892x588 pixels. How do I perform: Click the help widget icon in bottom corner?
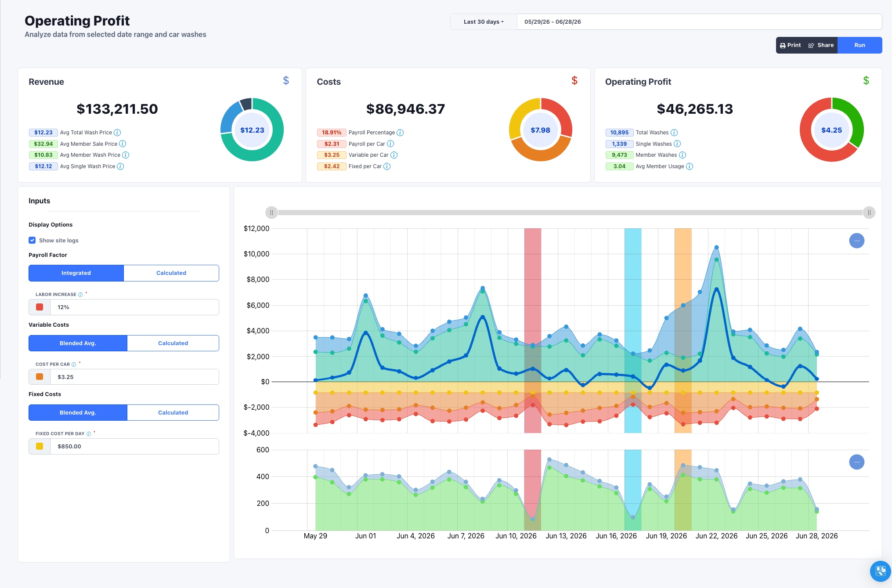coord(881,571)
